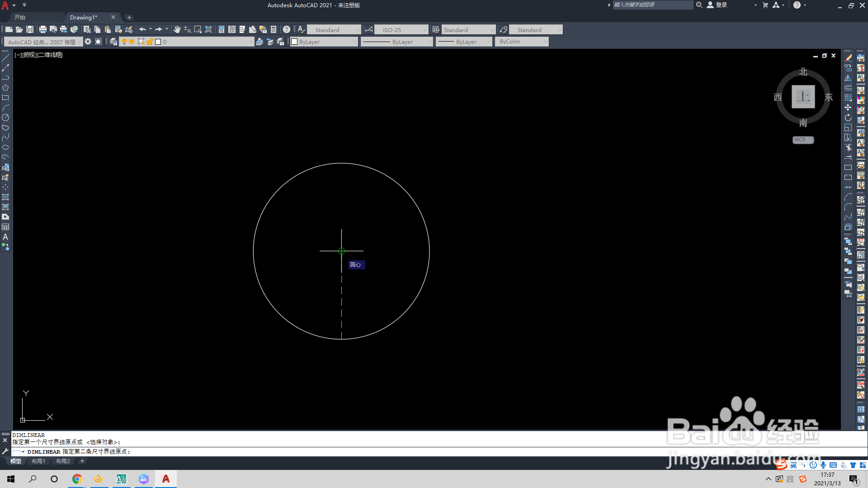
Task: Click the Zoom window icon
Action: coord(198,29)
